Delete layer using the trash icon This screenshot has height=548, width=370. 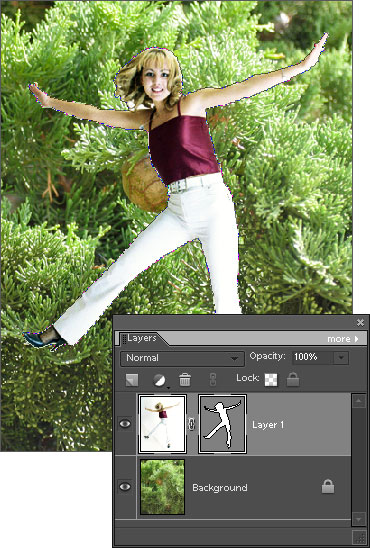185,380
